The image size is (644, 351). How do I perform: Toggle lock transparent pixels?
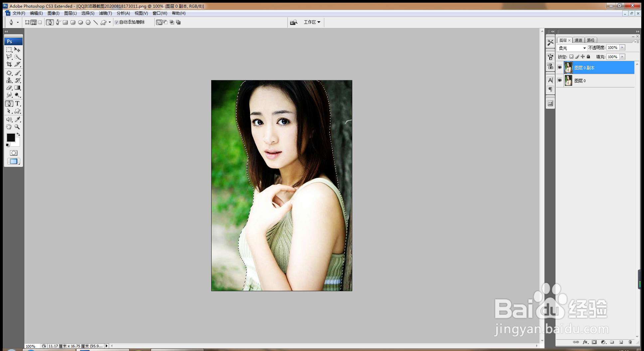[x=571, y=57]
